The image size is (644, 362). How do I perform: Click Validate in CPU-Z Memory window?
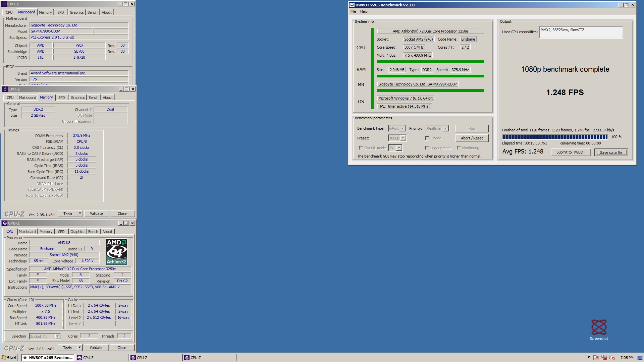[x=96, y=214]
